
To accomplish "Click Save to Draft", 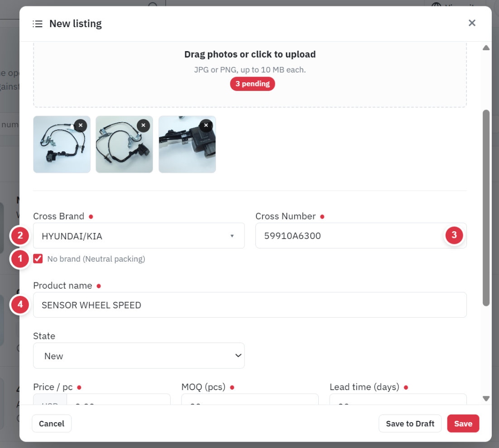I will click(x=410, y=424).
